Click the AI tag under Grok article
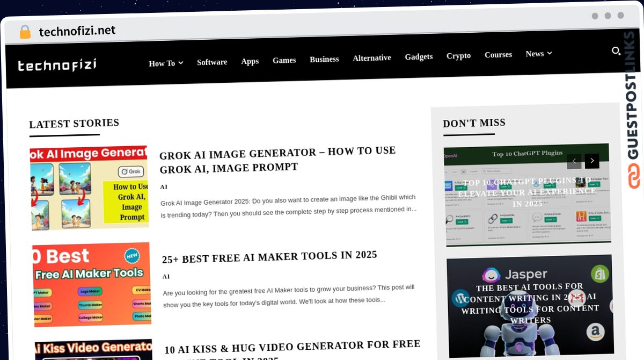The width and height of the screenshot is (644, 360). tap(164, 187)
